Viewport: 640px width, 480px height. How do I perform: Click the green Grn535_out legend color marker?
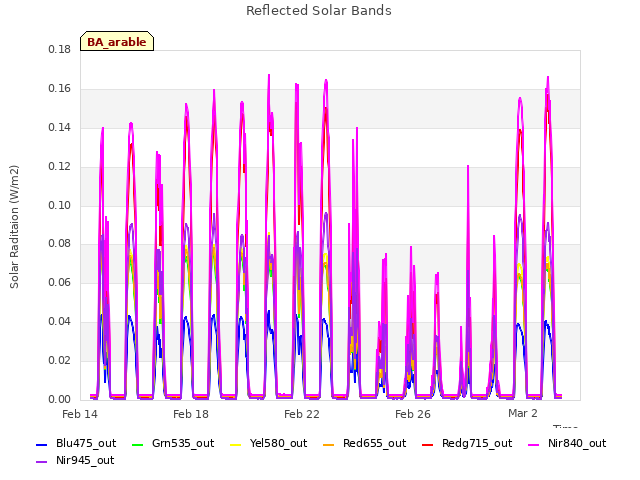[138, 444]
